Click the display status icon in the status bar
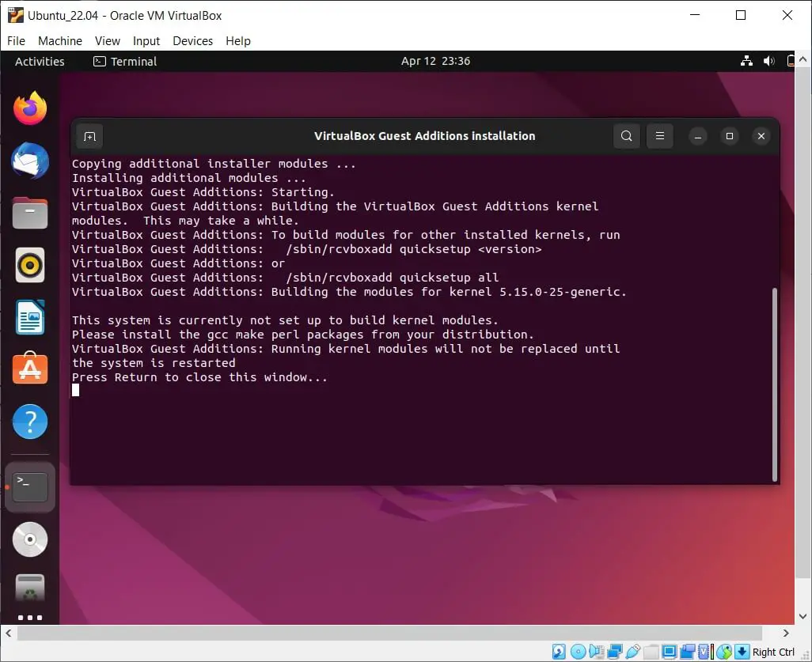 [670, 651]
